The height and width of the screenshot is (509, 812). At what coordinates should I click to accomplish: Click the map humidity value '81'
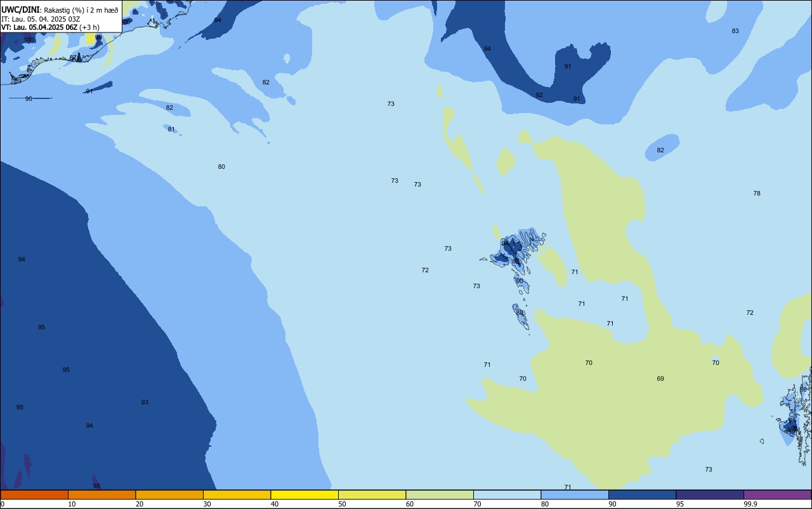pos(171,129)
